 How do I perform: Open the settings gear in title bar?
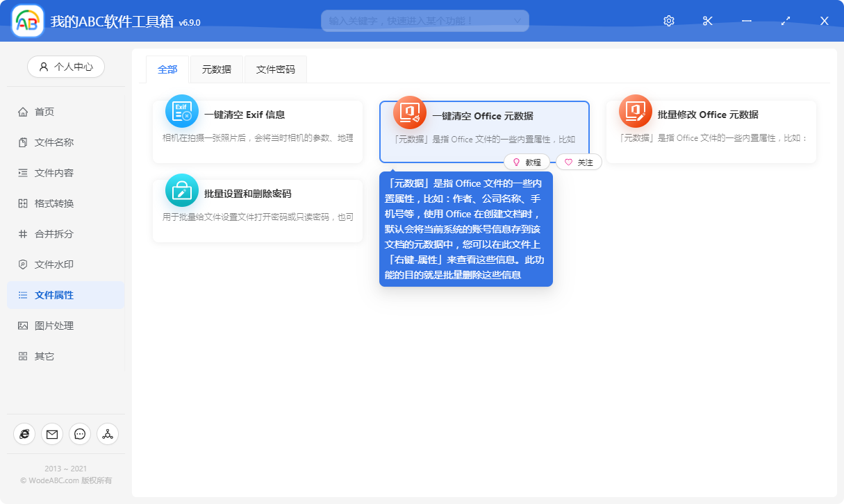coord(668,21)
